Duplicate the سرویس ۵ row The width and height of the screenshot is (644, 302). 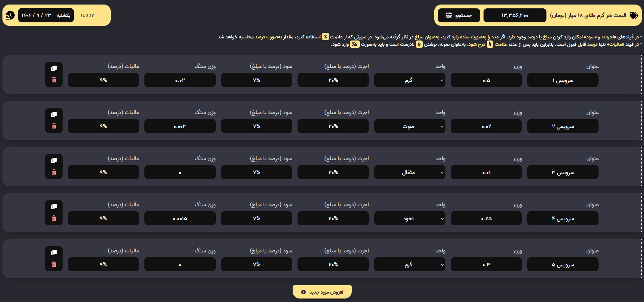tap(54, 253)
